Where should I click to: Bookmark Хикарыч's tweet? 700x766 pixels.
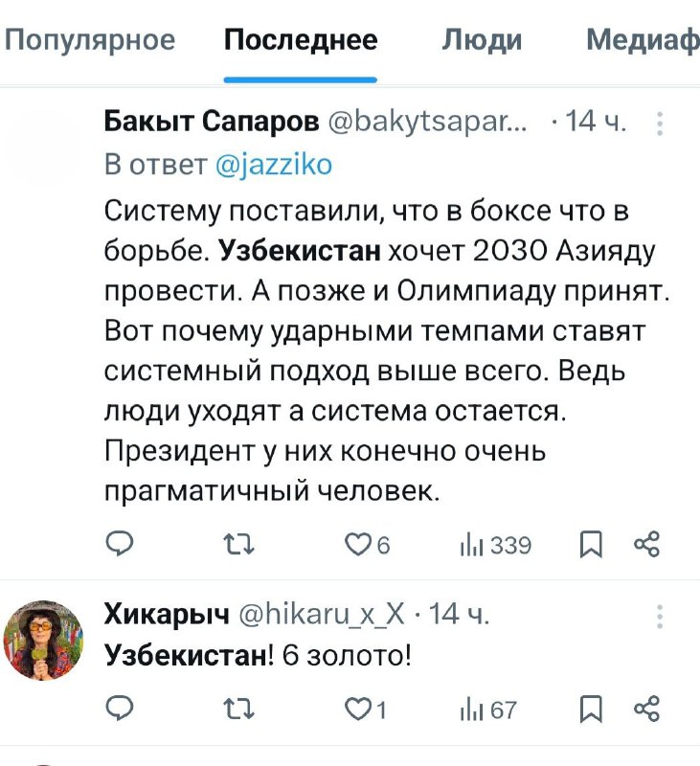[x=591, y=709]
